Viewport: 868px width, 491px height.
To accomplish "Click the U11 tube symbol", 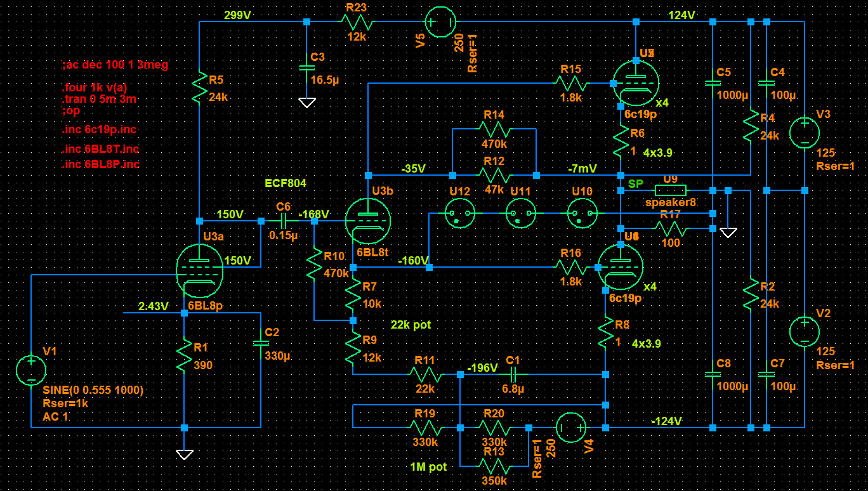I will click(521, 213).
